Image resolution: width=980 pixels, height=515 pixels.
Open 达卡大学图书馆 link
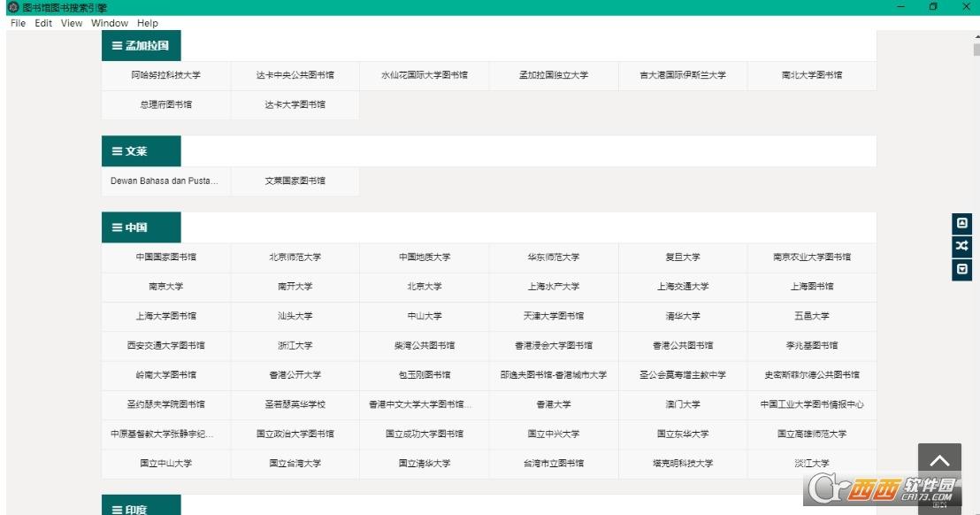pyautogui.click(x=295, y=104)
